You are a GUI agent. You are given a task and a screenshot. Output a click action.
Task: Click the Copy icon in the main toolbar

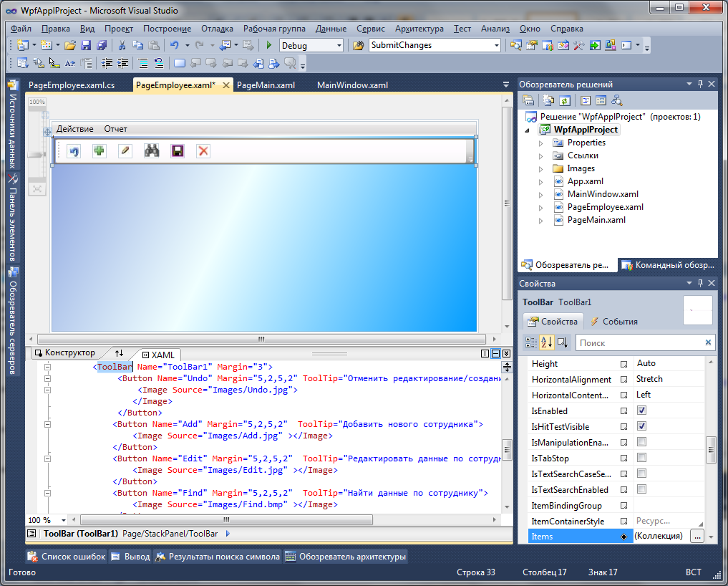138,45
